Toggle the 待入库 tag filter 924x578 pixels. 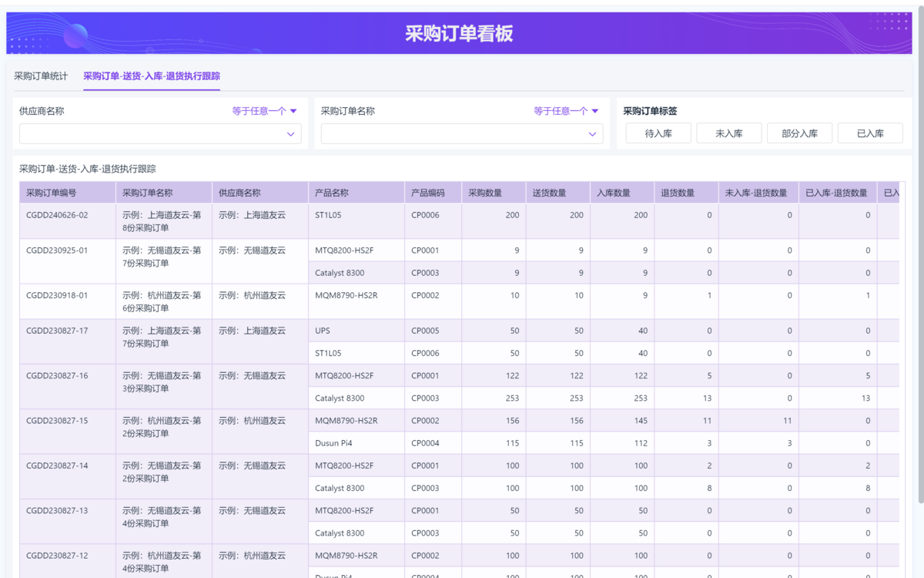(658, 133)
